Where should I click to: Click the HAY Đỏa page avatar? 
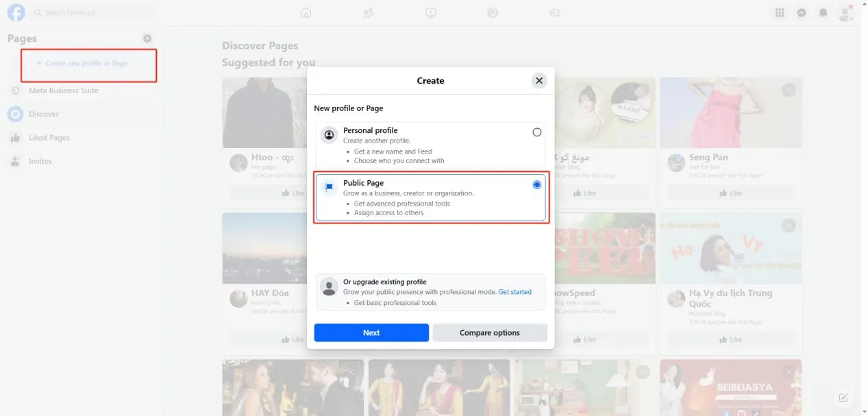click(238, 298)
